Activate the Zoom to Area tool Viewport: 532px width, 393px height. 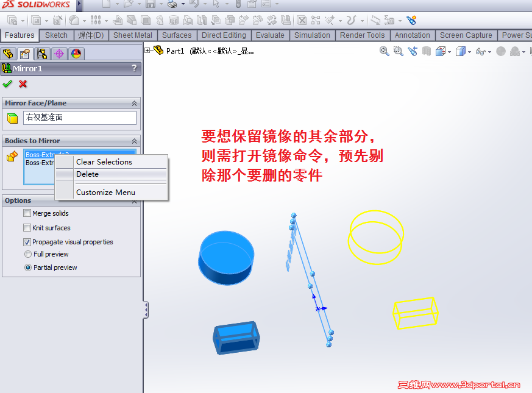pyautogui.click(x=397, y=52)
